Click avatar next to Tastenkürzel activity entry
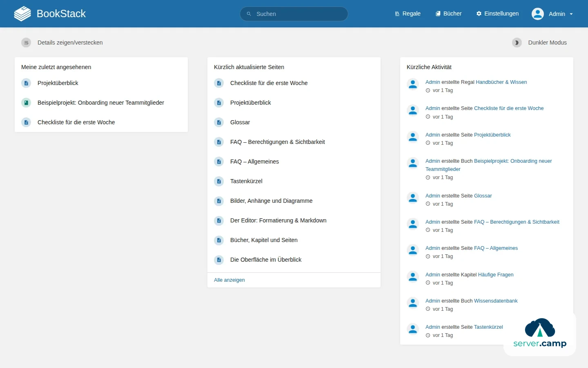The height and width of the screenshot is (368, 588). 413,329
